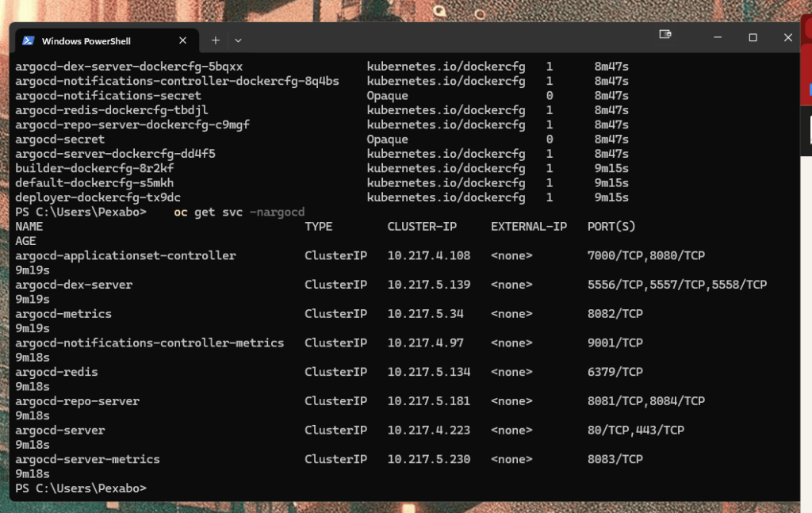
Task: Click cluster IP 10.217.5.230
Action: 429,459
